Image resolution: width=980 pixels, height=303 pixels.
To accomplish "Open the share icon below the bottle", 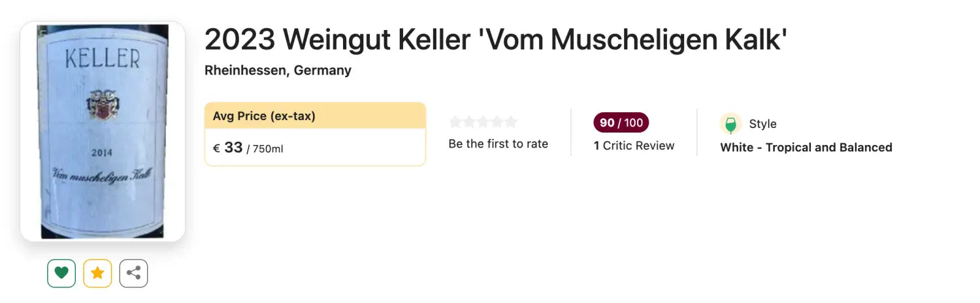I will (x=133, y=273).
